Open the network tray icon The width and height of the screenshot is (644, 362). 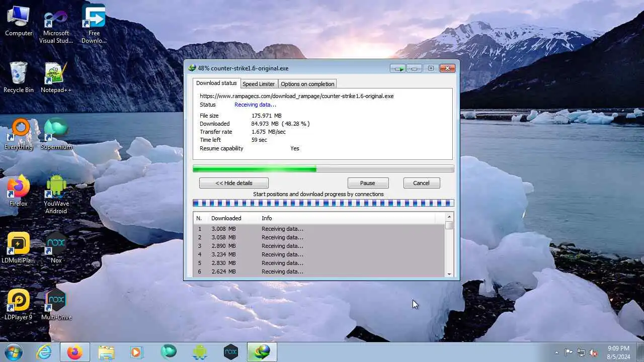581,352
